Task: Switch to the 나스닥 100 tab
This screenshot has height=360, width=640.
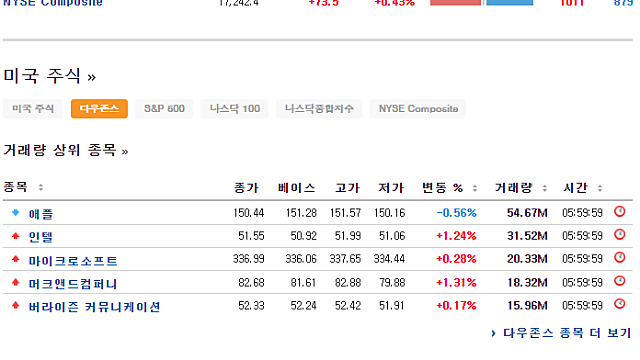Action: click(235, 109)
